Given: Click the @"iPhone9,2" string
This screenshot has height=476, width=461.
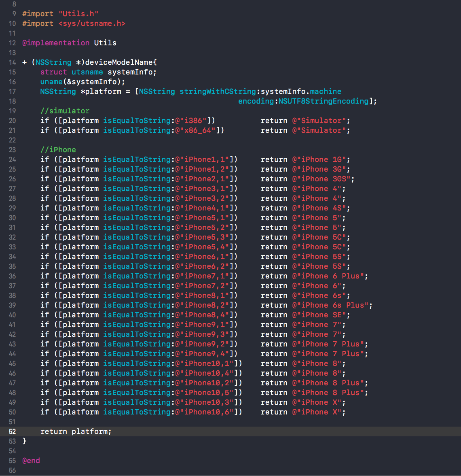Looking at the screenshot, I should click(x=202, y=344).
